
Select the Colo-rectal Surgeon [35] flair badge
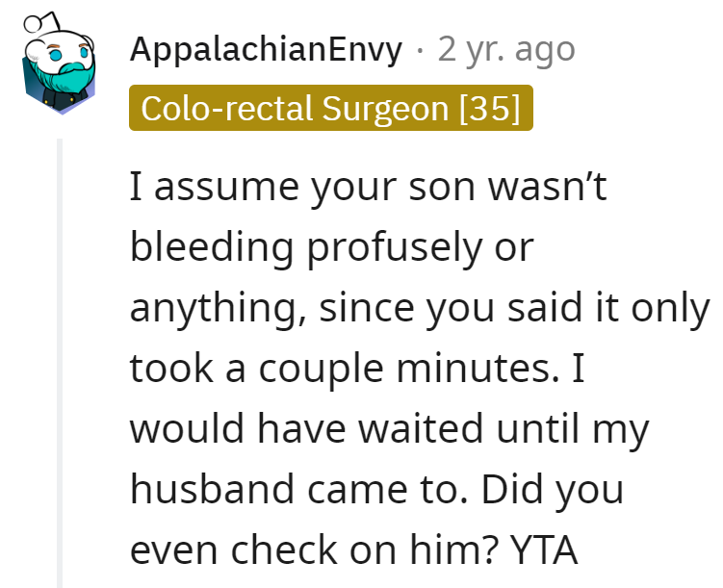click(330, 108)
